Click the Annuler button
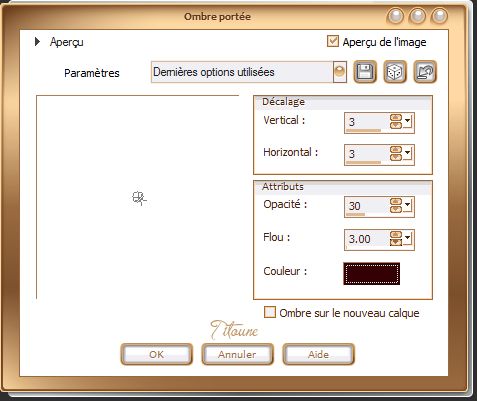This screenshot has width=477, height=401. (x=237, y=354)
